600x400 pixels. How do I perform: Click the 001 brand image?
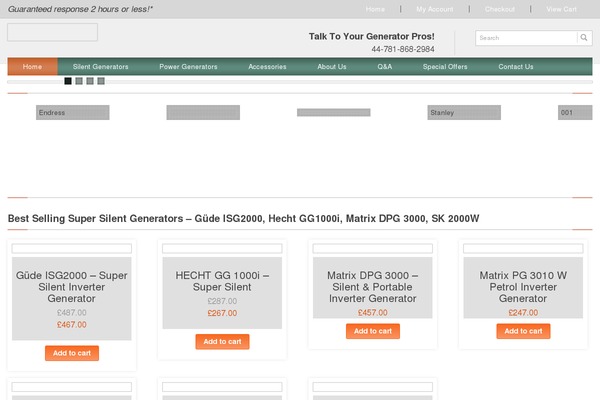tap(575, 113)
